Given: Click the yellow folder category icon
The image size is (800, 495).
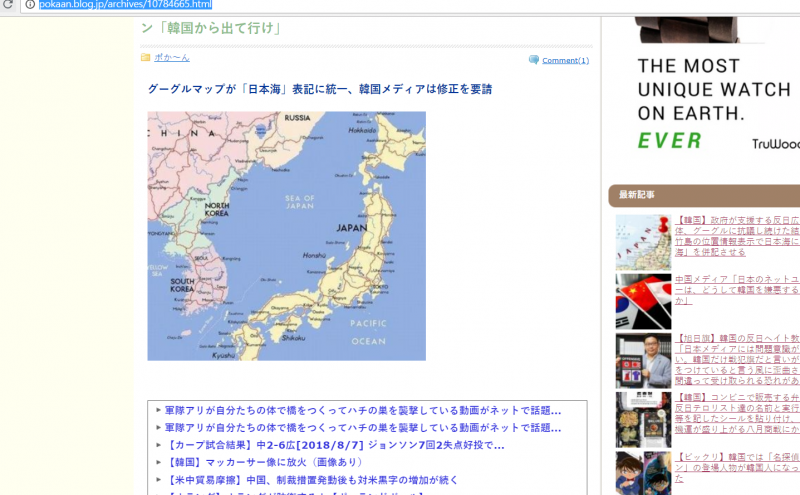Looking at the screenshot, I should pos(146,58).
